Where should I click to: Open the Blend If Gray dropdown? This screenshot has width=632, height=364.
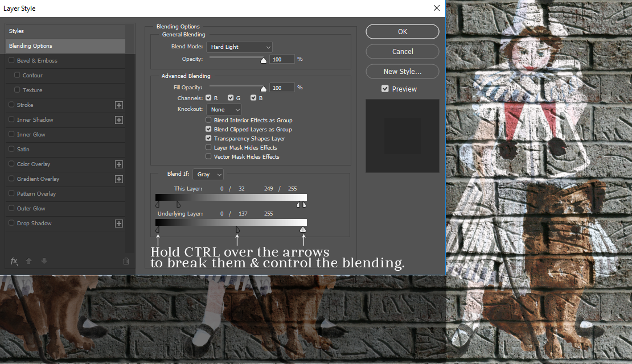(208, 175)
